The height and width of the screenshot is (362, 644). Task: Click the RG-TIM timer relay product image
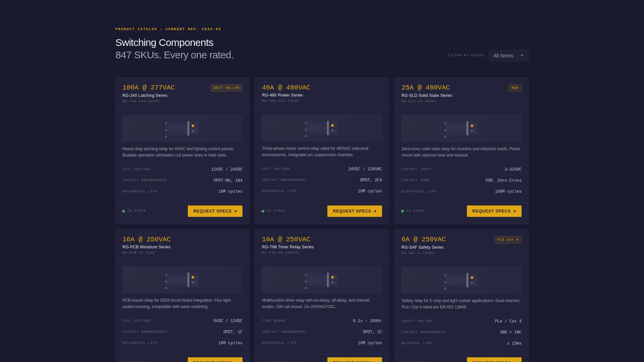click(x=322, y=280)
